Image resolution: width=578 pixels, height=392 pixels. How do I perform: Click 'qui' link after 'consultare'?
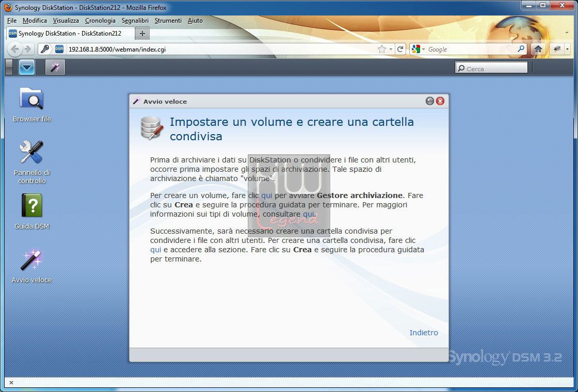(309, 214)
